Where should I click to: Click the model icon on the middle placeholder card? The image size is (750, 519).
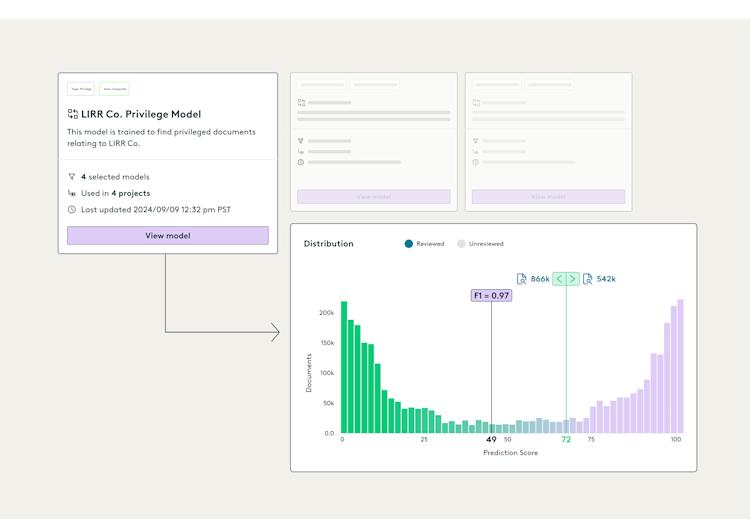(301, 102)
